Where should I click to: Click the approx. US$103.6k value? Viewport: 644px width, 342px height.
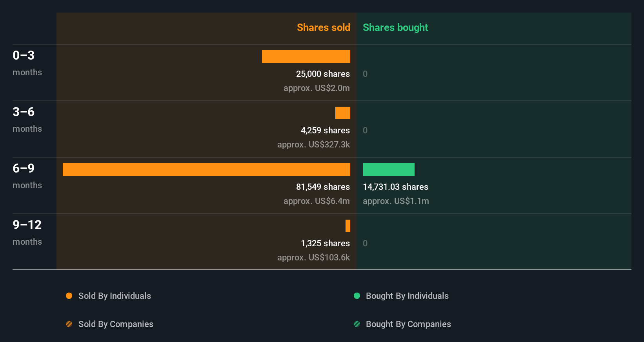[x=313, y=257]
